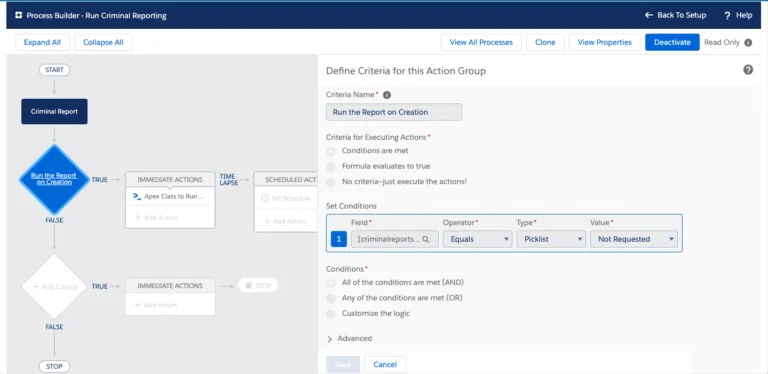
Task: Click View All Processes button
Action: [481, 42]
